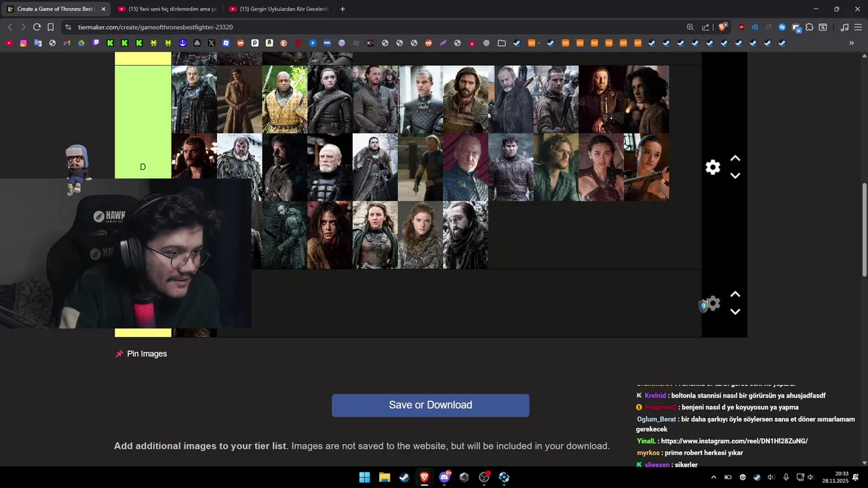Click the bookmark page icon
This screenshot has height=488, width=868.
tap(50, 27)
